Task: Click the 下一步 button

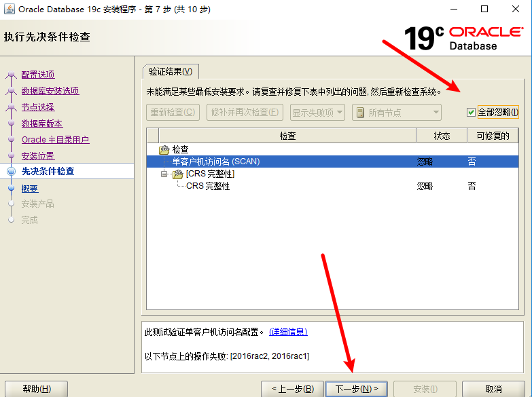Action: pos(357,389)
